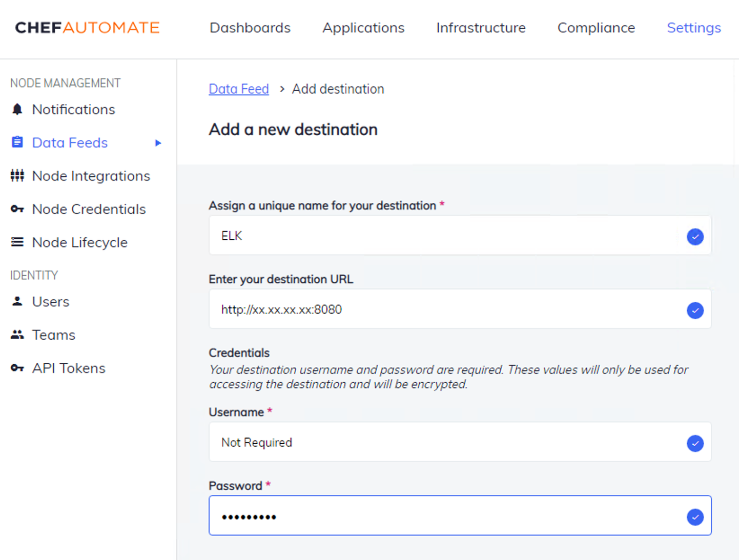Screen dimensions: 739x560
Task: Follow the Data Feed breadcrumb link
Action: click(x=239, y=89)
